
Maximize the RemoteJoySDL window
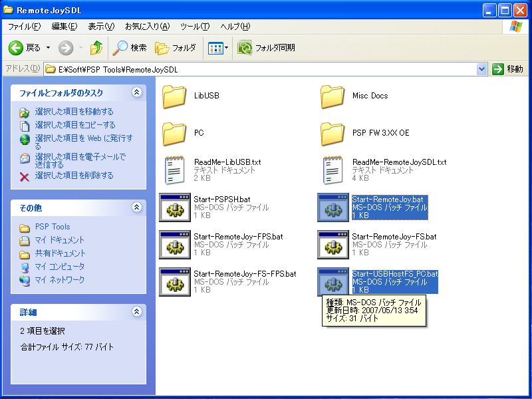click(505, 11)
